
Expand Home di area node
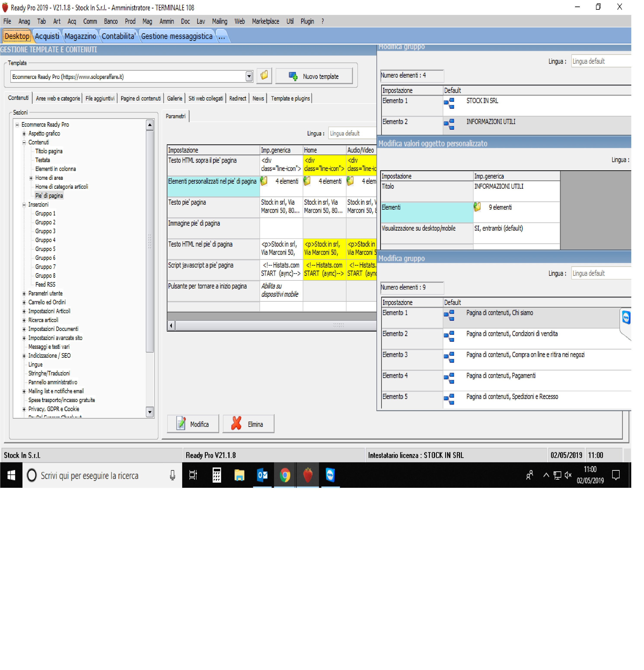pos(31,178)
